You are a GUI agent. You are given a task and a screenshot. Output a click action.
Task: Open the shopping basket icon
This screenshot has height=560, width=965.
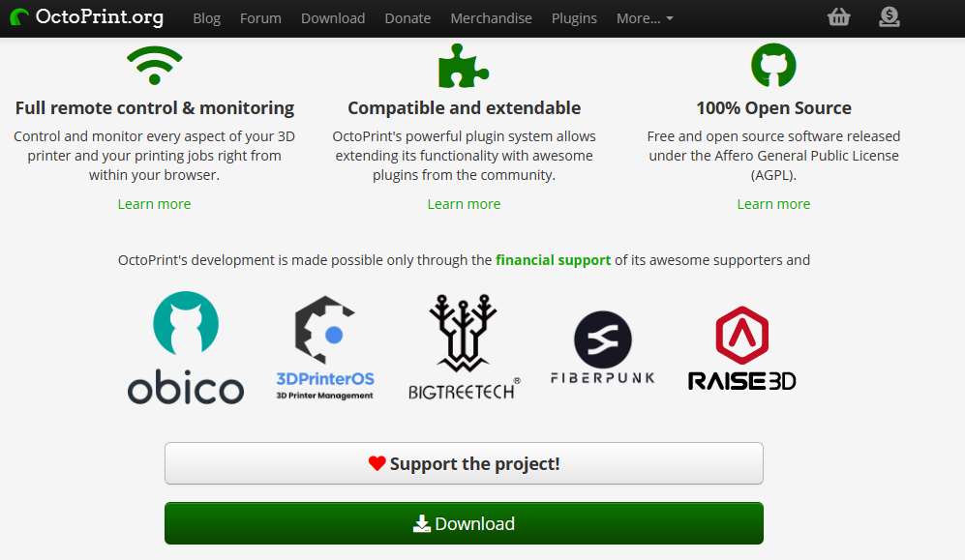click(x=839, y=17)
